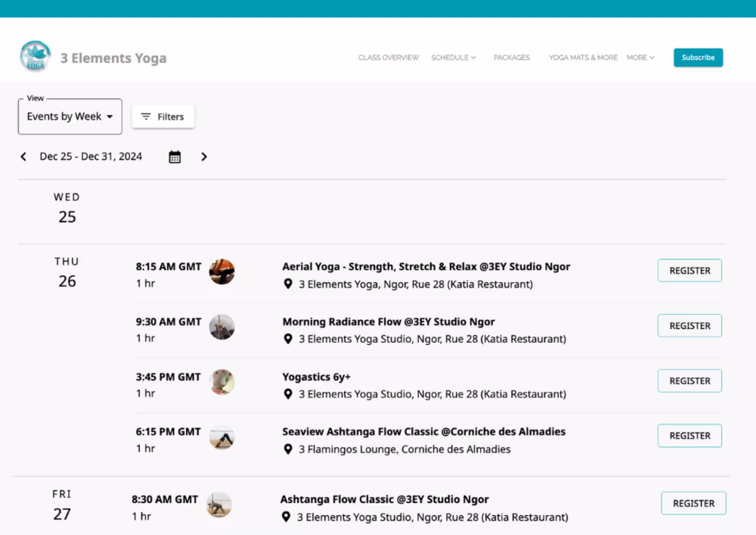Go to previous week with left arrow
This screenshot has width=756, height=535.
(23, 156)
